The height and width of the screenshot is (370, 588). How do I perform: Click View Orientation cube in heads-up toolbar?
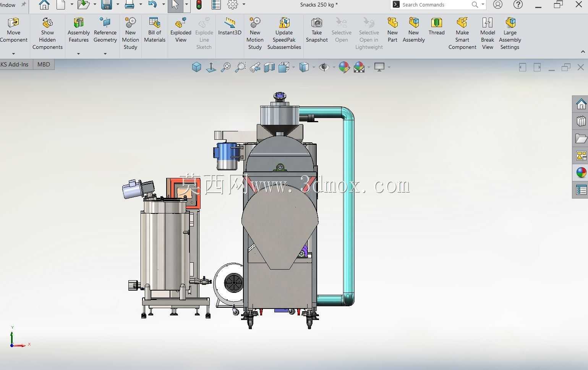pyautogui.click(x=196, y=67)
